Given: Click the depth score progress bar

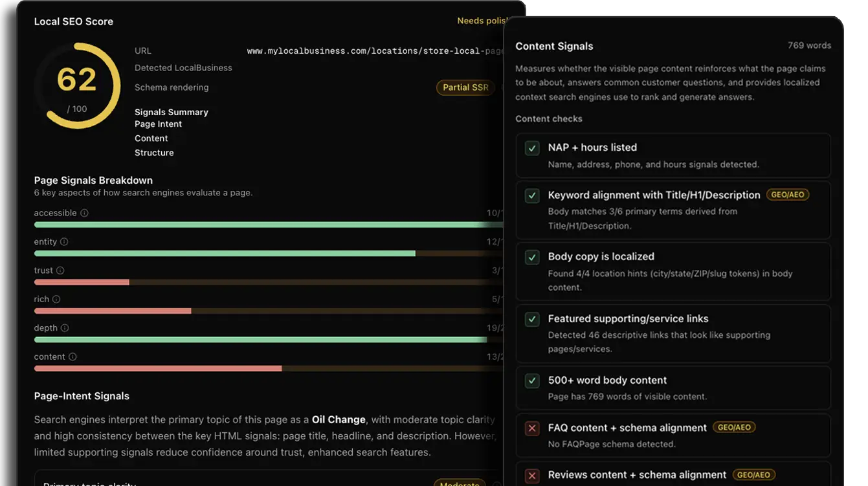Looking at the screenshot, I should coord(269,340).
